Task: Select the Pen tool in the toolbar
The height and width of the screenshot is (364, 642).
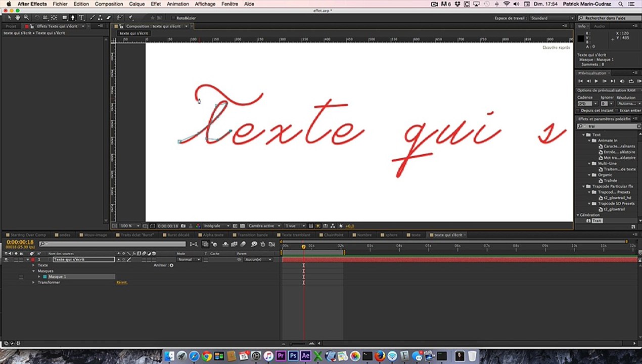Action: click(73, 18)
